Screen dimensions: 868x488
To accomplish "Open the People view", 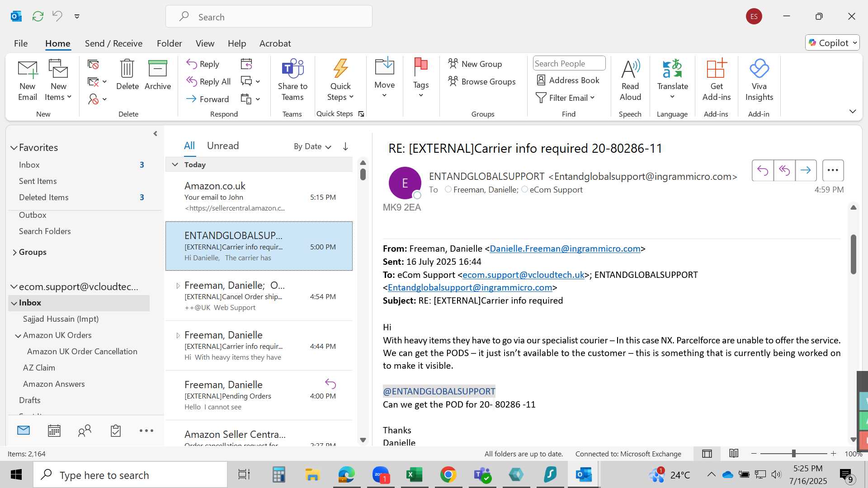I will tap(85, 431).
